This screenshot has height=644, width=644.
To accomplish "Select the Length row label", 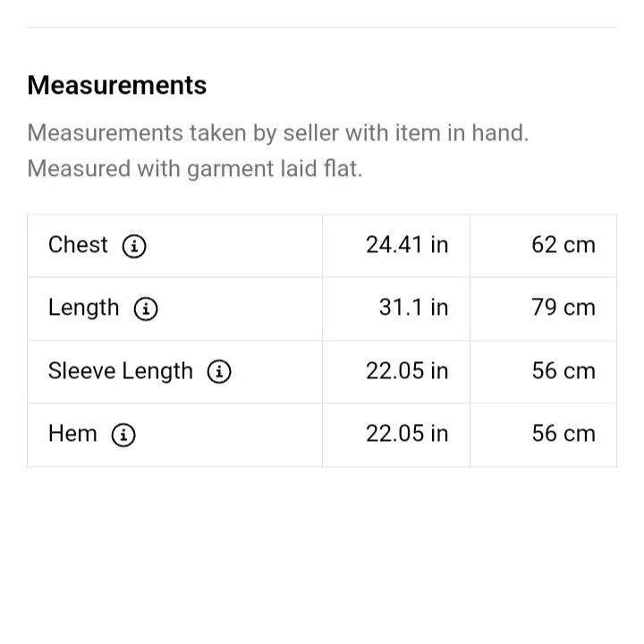I will (x=84, y=308).
